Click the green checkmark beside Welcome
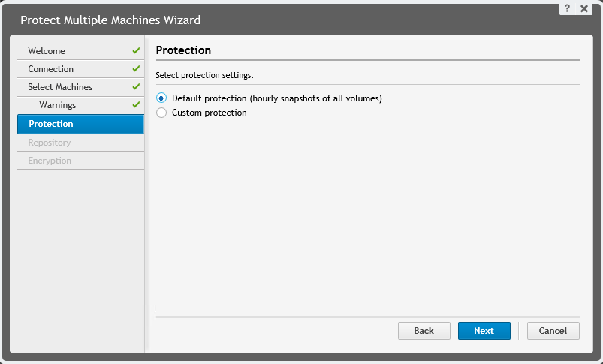Image resolution: width=603 pixels, height=364 pixels. (x=136, y=51)
